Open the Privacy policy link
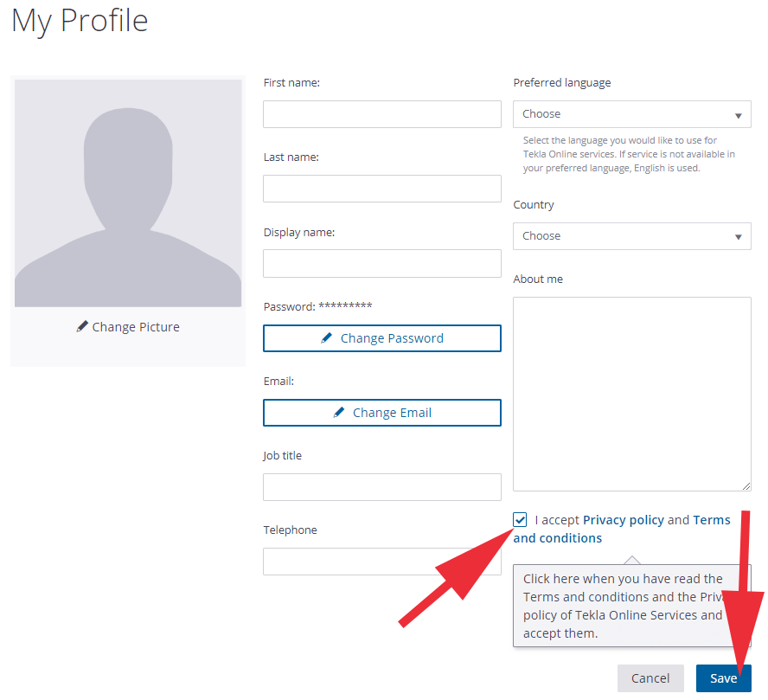 pyautogui.click(x=623, y=520)
